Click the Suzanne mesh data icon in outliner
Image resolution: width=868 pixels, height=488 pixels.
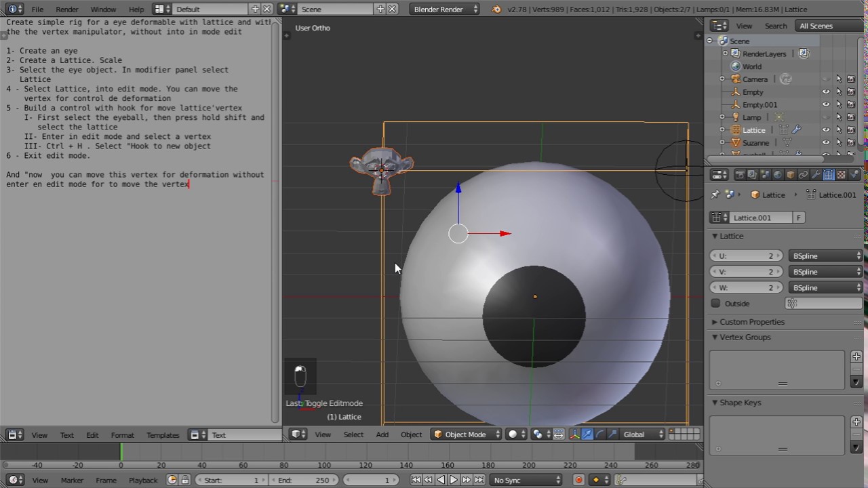(787, 142)
